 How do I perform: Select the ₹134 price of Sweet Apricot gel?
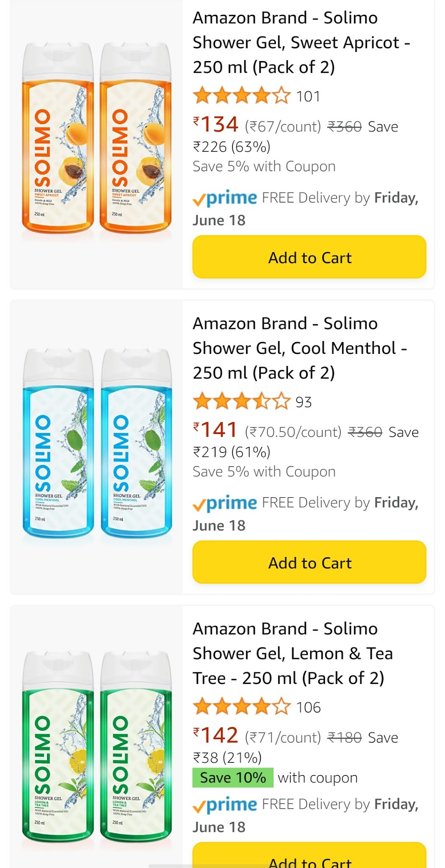click(x=216, y=125)
